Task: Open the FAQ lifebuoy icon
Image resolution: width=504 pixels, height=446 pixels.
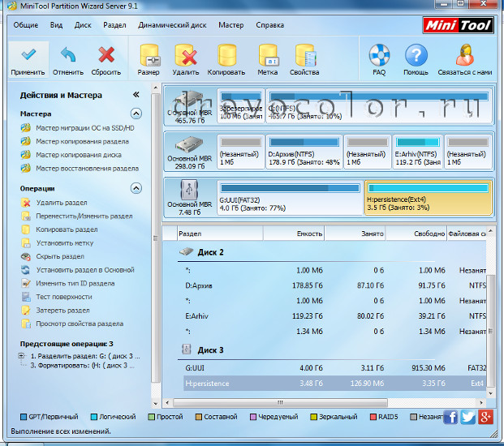Action: [x=379, y=55]
